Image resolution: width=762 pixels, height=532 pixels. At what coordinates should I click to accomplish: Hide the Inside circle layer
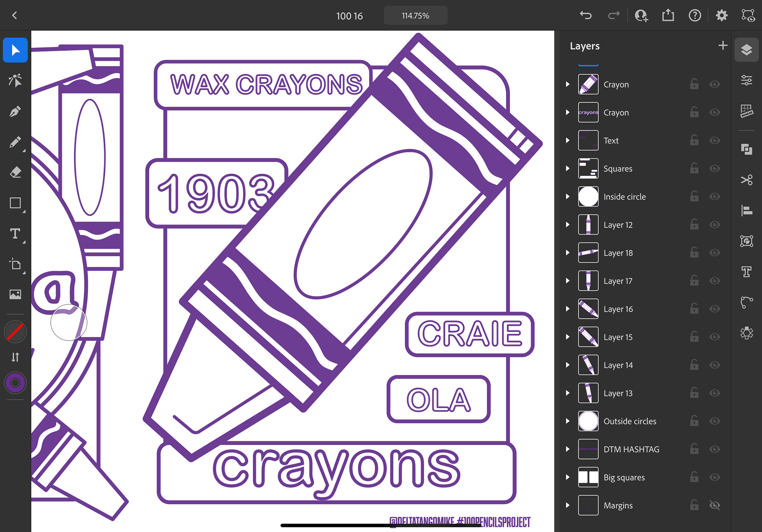point(715,197)
